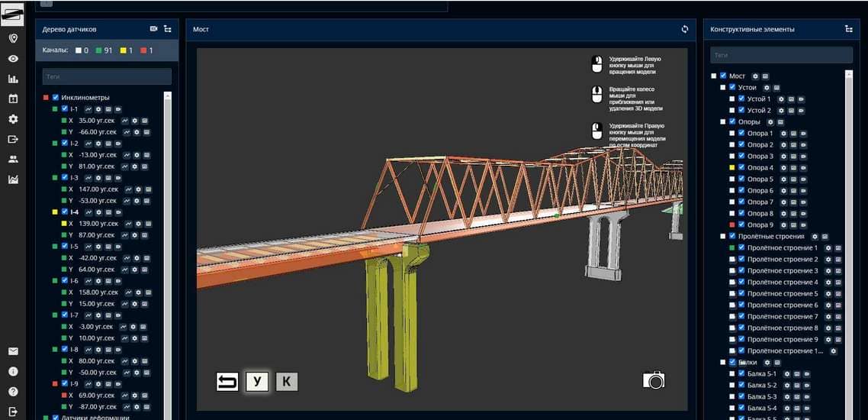Open the bar chart section in sidebar
868x420 pixels.
[x=13, y=79]
